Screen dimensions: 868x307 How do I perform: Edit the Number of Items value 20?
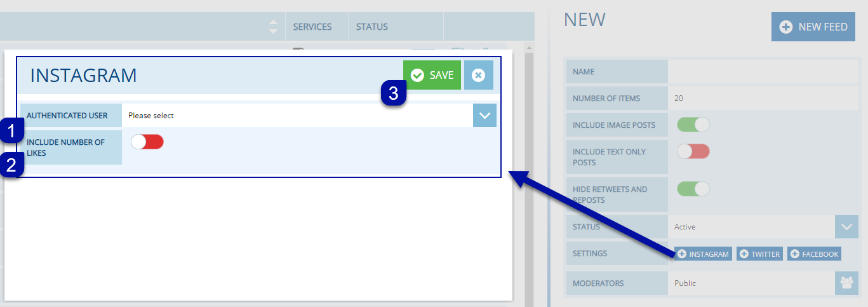[763, 99]
